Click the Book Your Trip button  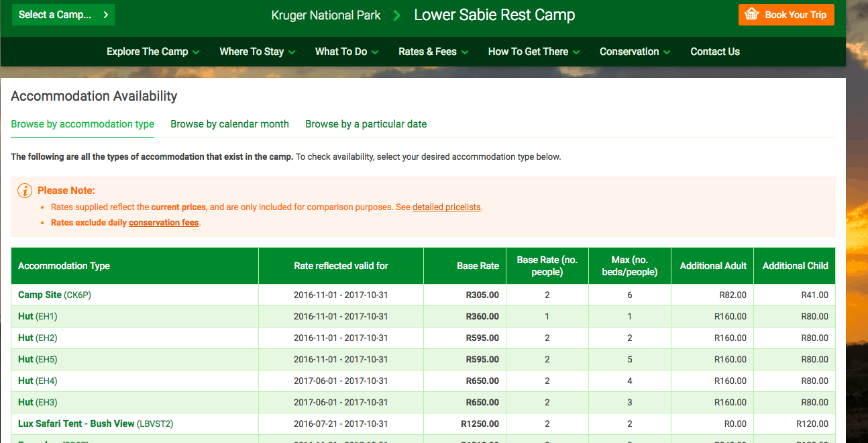coord(786,15)
